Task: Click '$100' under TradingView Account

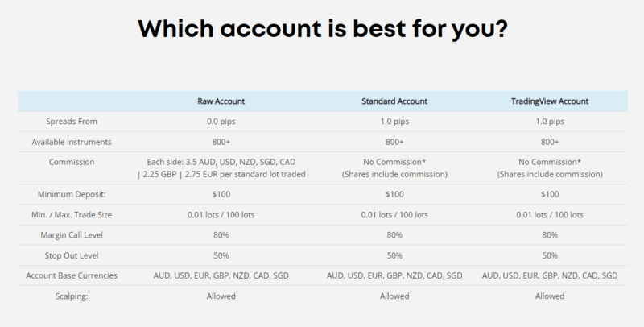Action: click(x=550, y=194)
